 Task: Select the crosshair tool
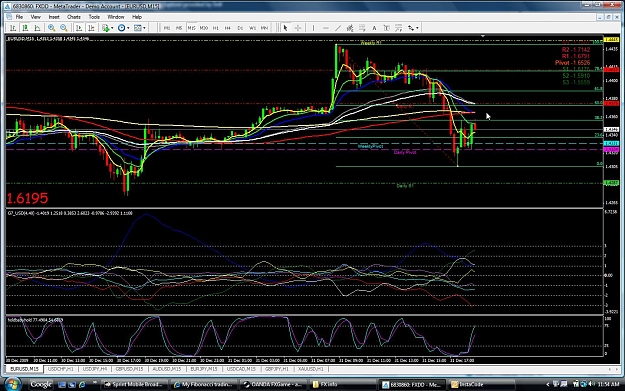pos(298,28)
